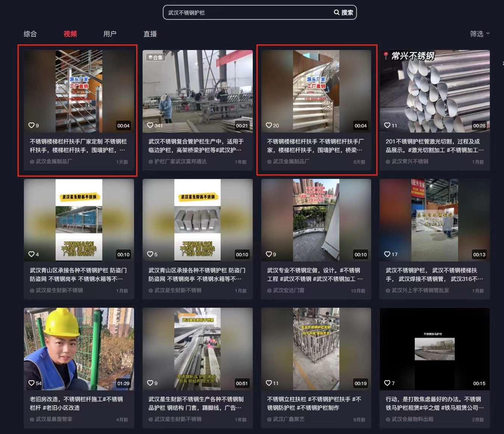
Task: Like the video with 341 hearts
Action: pyautogui.click(x=150, y=125)
